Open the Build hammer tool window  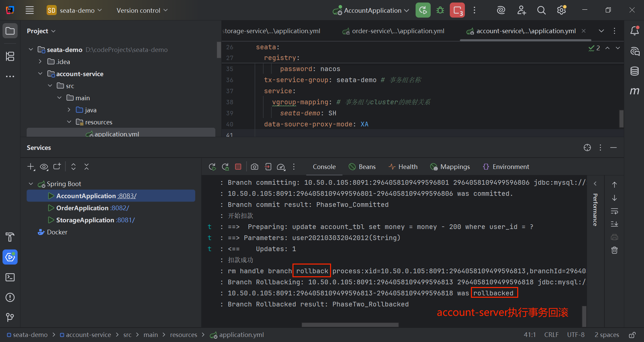[10, 237]
